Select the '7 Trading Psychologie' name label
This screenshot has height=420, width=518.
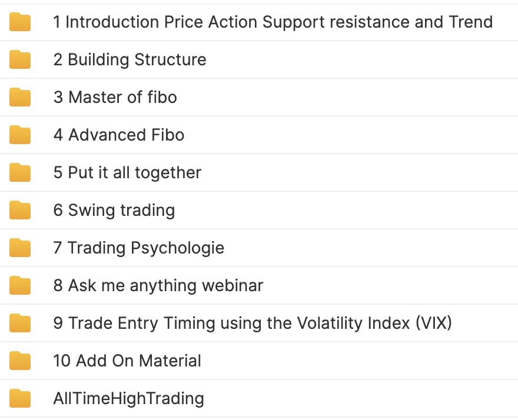[139, 248]
